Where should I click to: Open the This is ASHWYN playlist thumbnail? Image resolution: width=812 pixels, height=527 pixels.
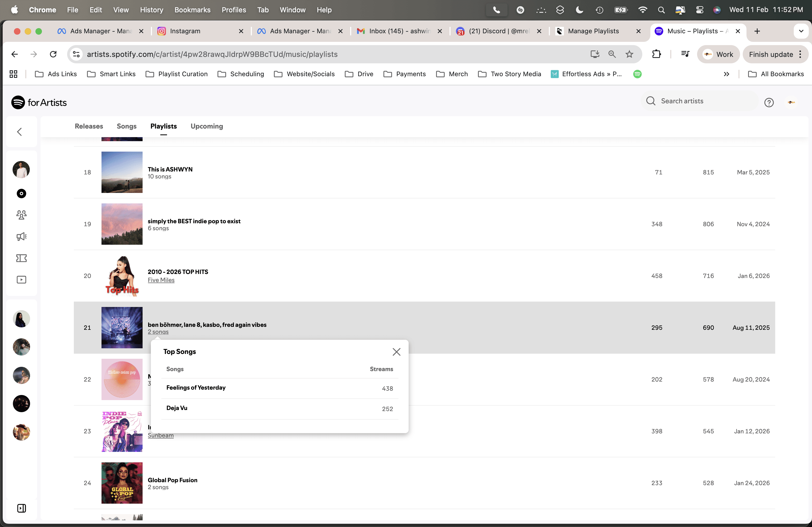(x=122, y=172)
